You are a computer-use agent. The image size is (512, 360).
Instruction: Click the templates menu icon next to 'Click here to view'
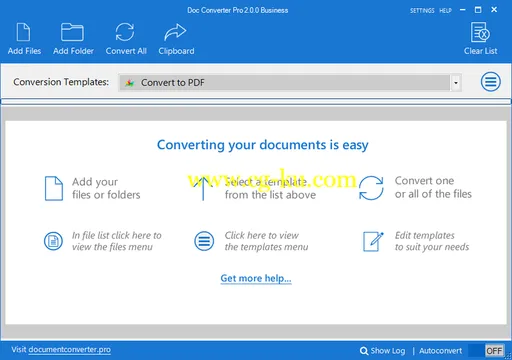coord(204,241)
